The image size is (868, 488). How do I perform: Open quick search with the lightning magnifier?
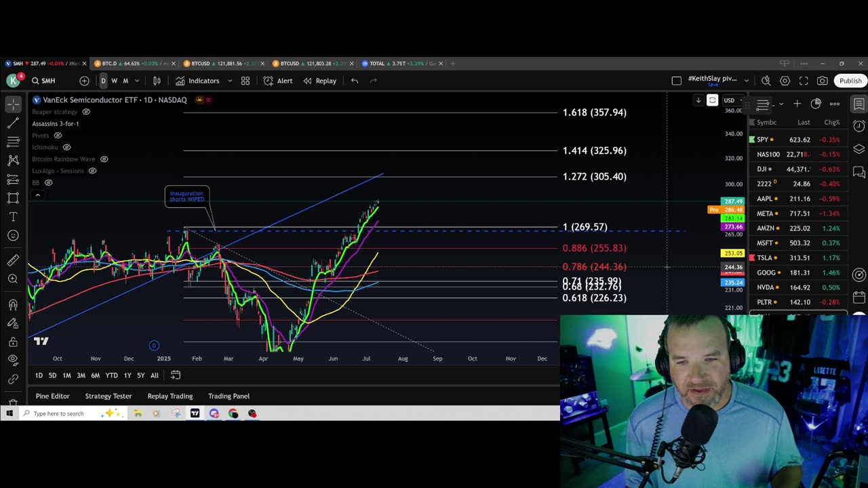click(766, 81)
